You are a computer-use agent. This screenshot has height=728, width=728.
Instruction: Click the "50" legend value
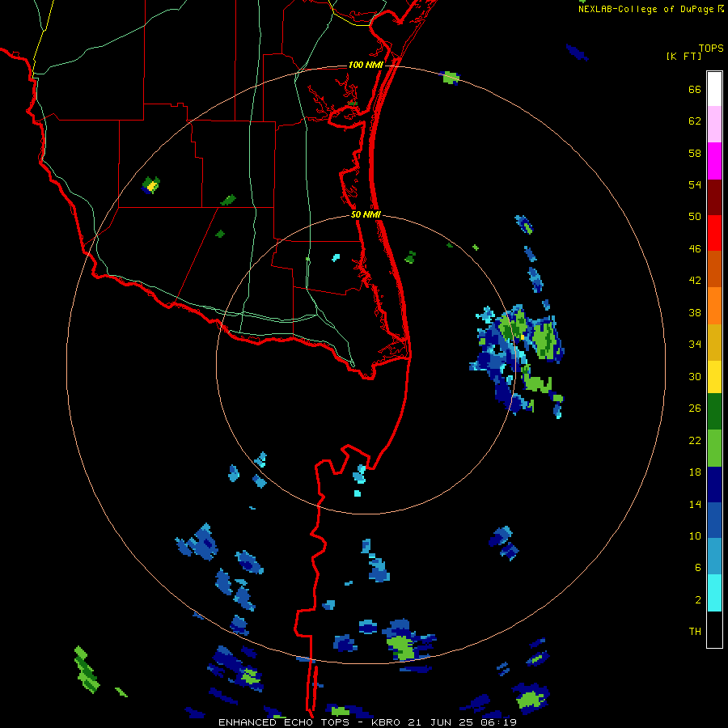pos(695,217)
